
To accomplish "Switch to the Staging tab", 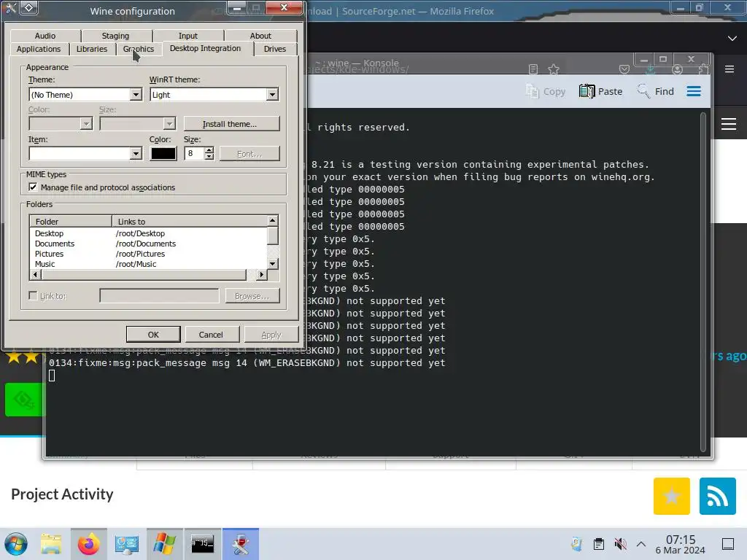I will pyautogui.click(x=115, y=36).
